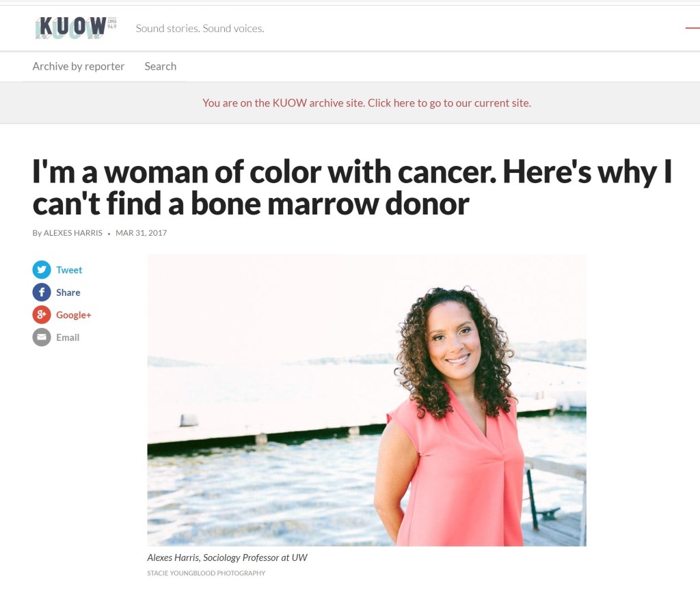Screen dimensions: 700x593
Task: Click the Google+ circle icon
Action: click(42, 314)
